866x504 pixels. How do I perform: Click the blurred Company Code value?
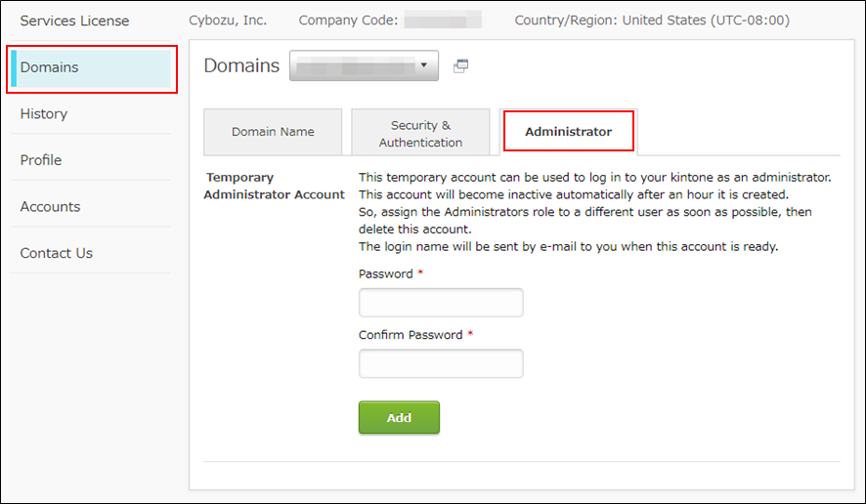click(442, 21)
